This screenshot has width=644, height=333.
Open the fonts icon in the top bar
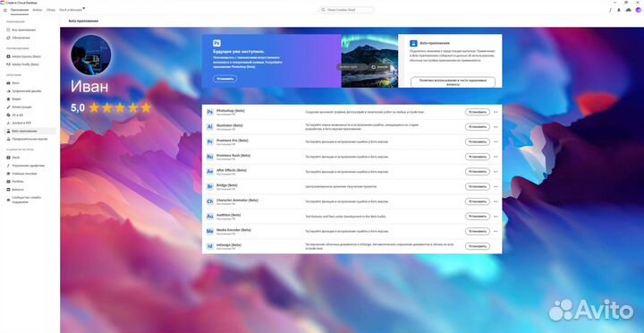610,10
